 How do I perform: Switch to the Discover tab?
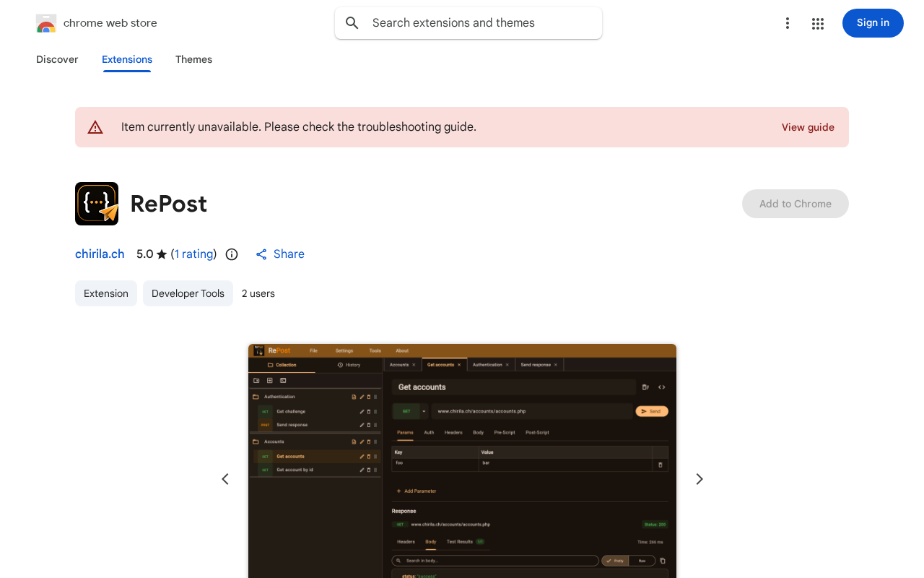coord(57,59)
